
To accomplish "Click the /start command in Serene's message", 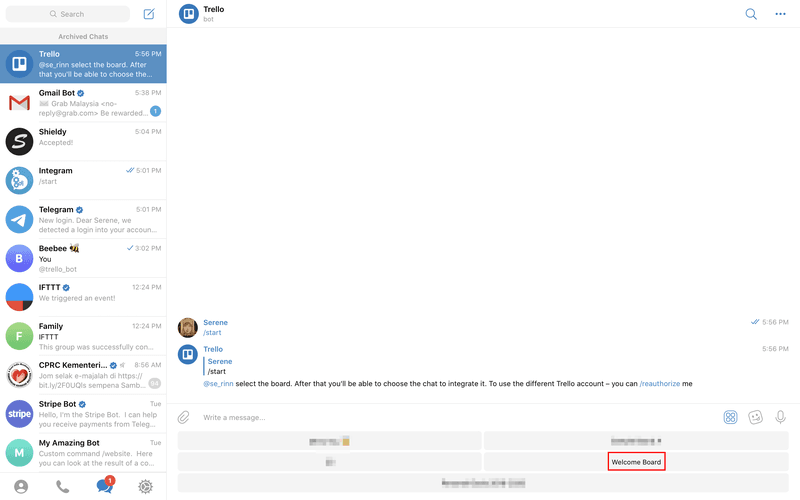I will (212, 333).
